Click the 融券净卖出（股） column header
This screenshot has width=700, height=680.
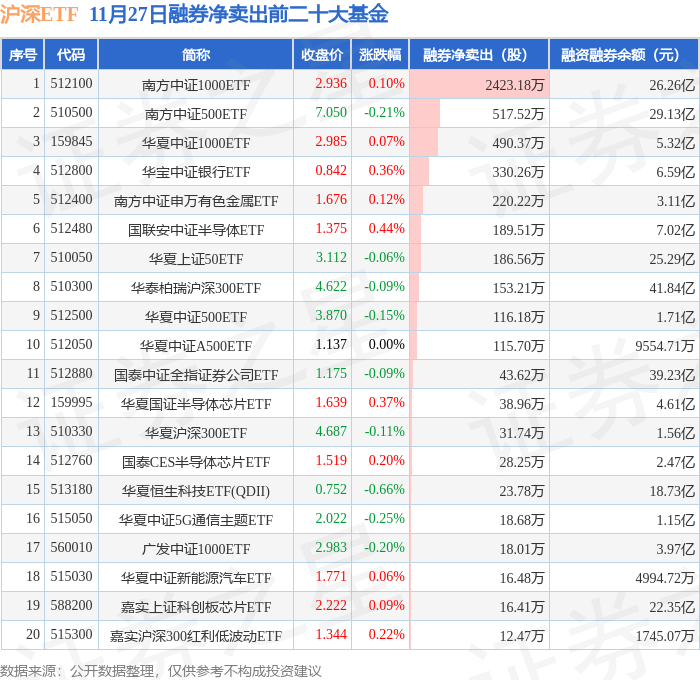click(479, 54)
